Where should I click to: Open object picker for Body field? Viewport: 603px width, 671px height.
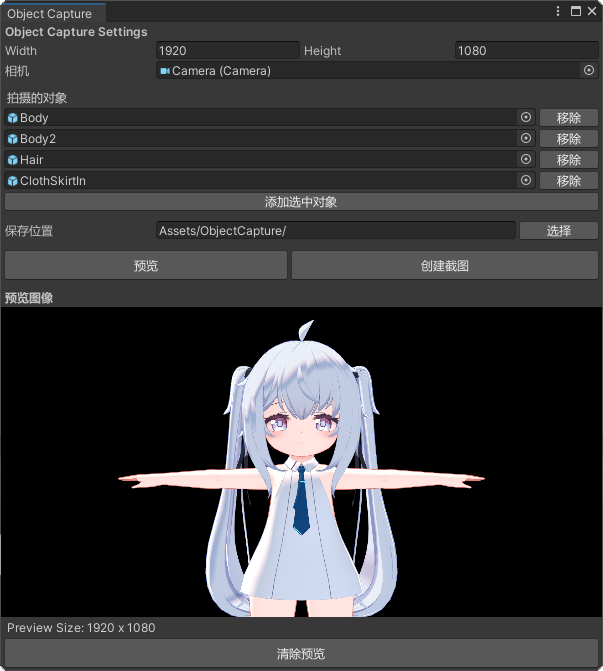pyautogui.click(x=526, y=117)
